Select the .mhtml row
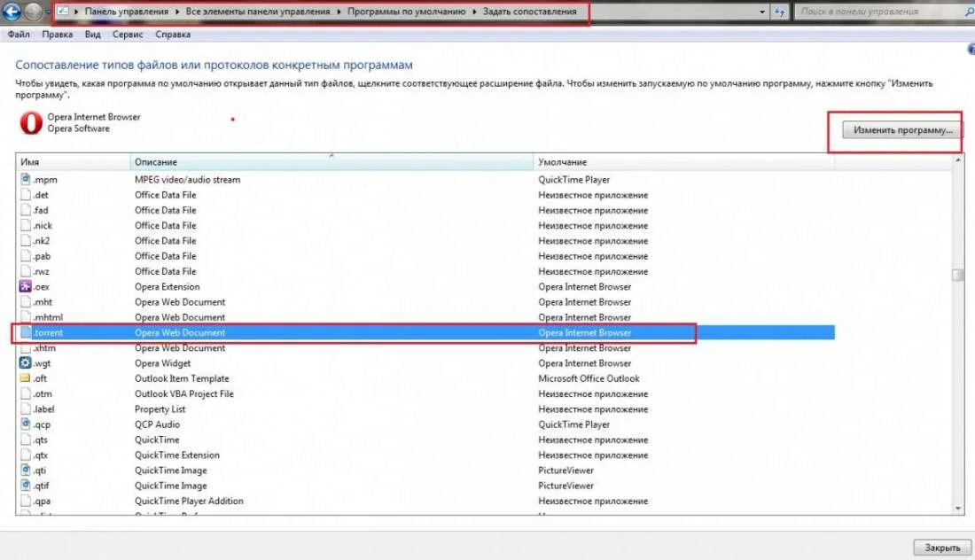The width and height of the screenshot is (975, 560). (425, 317)
